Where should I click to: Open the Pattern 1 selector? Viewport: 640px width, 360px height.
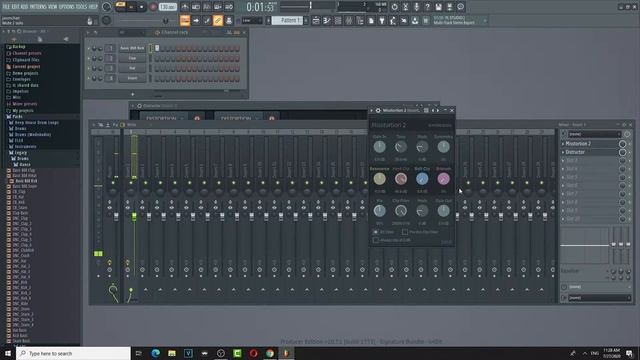(x=287, y=20)
